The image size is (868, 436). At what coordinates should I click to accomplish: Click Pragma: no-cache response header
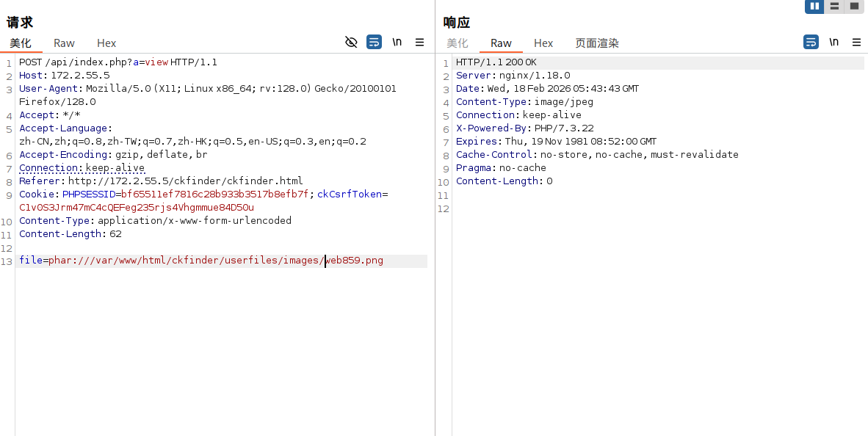pos(501,168)
